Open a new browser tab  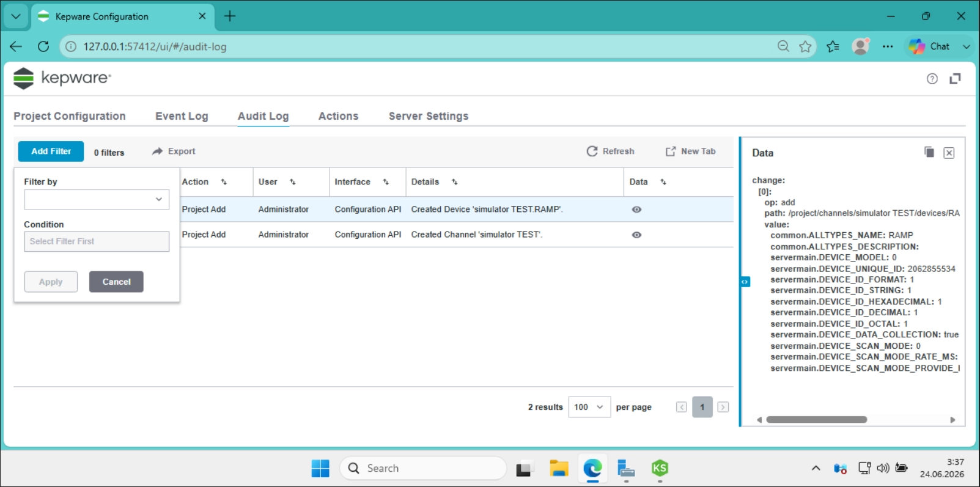[x=230, y=16]
